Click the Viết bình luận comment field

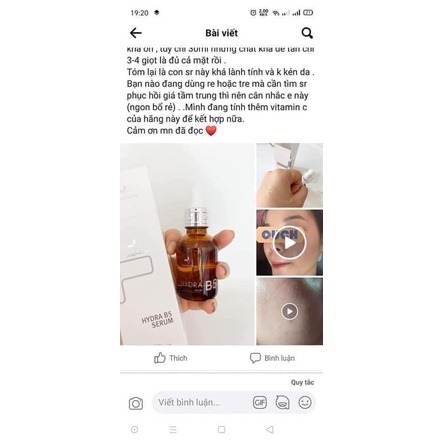tap(200, 403)
